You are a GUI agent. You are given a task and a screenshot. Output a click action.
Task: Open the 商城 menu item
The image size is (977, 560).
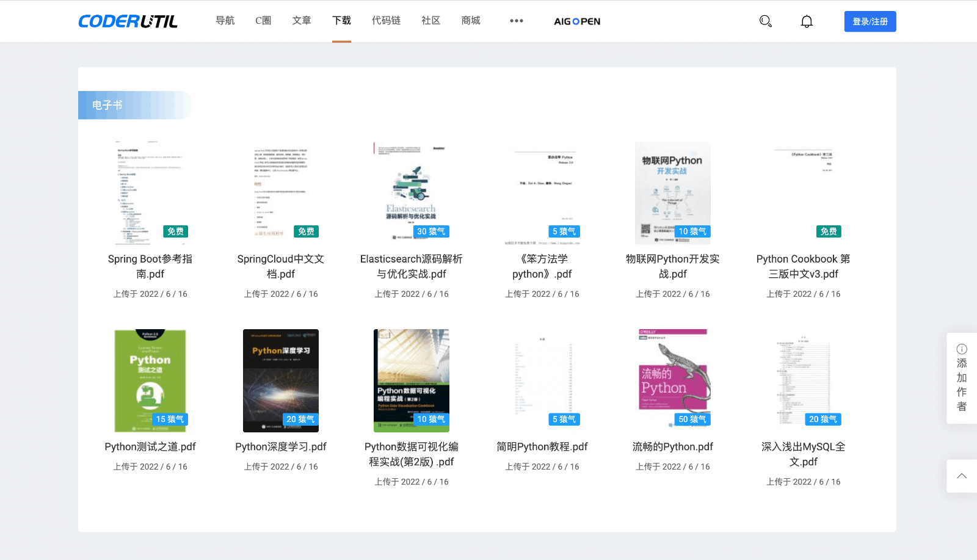coord(471,21)
